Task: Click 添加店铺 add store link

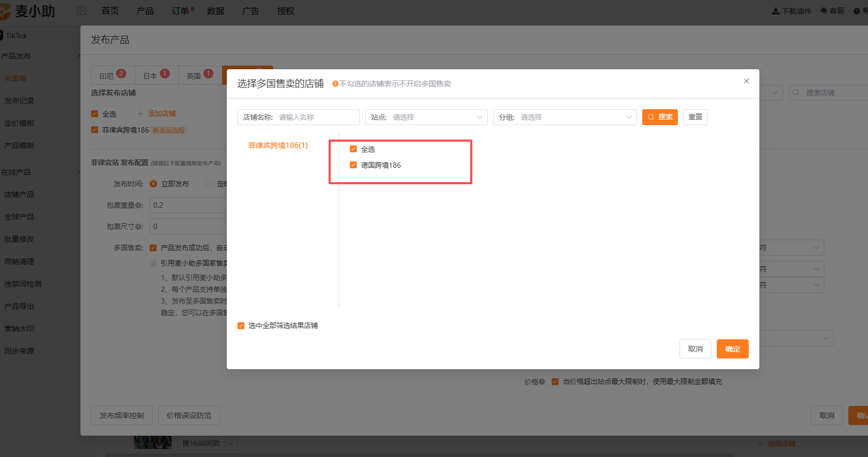Action: (157, 113)
